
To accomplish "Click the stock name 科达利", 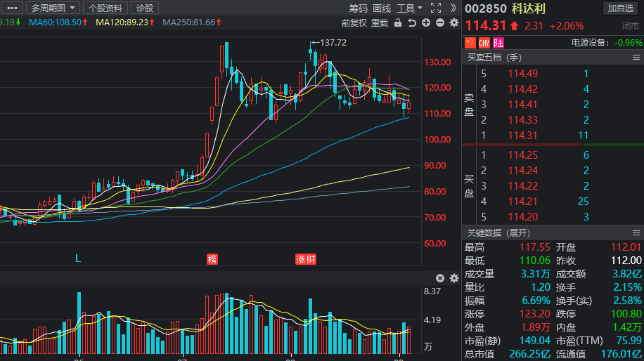I will pyautogui.click(x=529, y=8).
